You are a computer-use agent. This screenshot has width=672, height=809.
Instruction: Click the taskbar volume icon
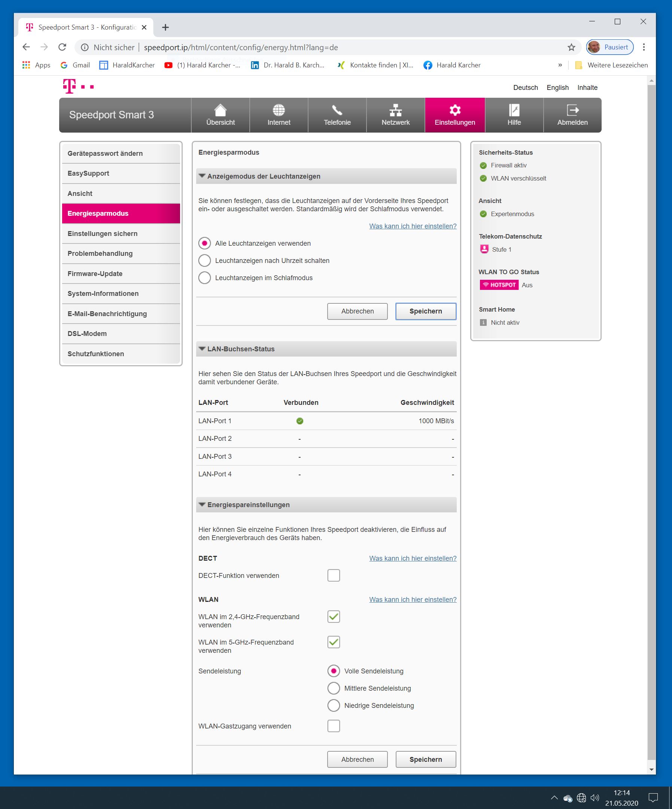595,798
